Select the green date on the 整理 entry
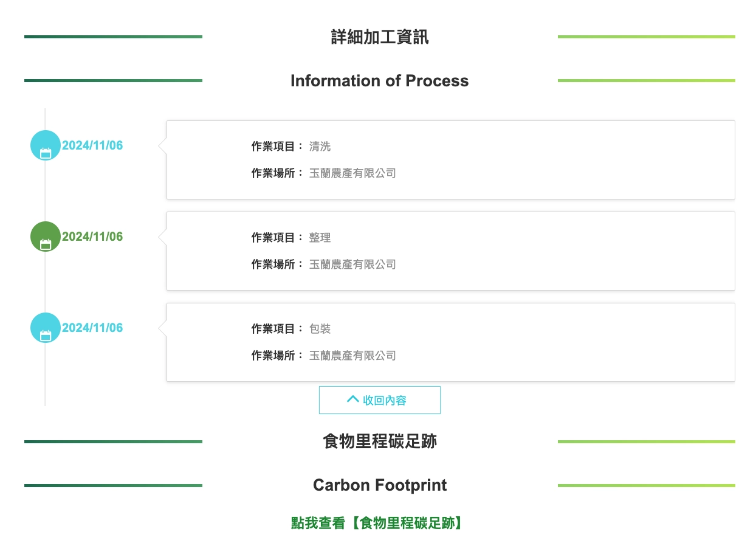The width and height of the screenshot is (756, 546). pos(92,237)
